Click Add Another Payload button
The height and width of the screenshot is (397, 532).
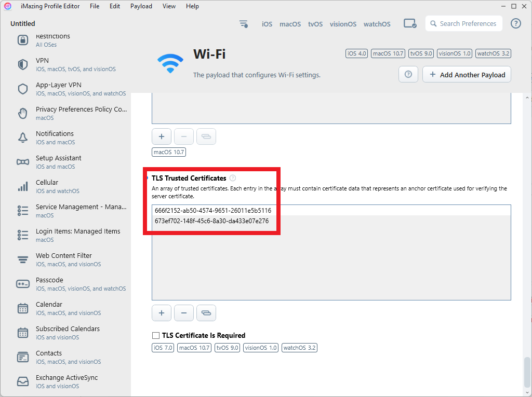(x=467, y=74)
